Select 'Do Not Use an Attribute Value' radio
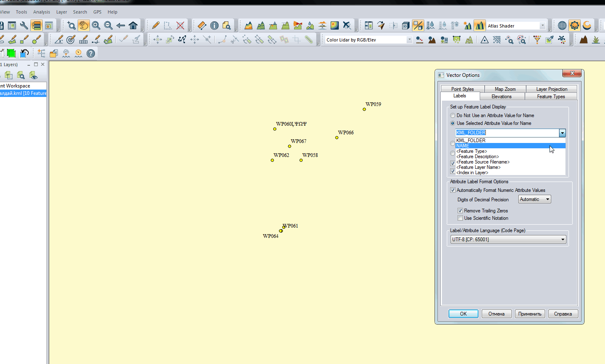Image resolution: width=605 pixels, height=364 pixels. pos(453,115)
